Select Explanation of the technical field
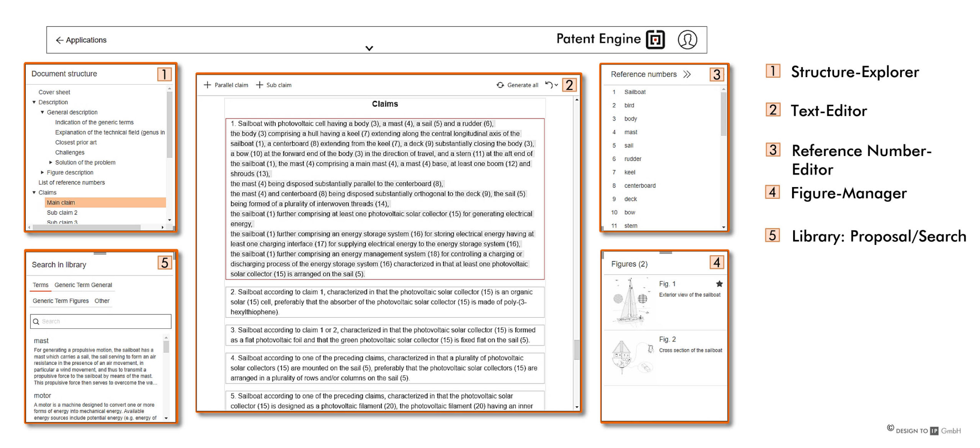Screen dimensions: 980x448 110,132
